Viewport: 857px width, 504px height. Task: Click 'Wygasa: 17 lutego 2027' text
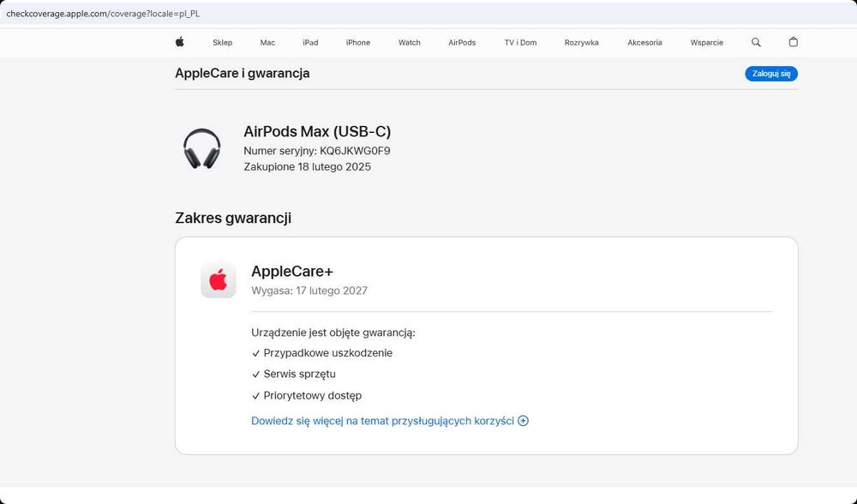[309, 291]
